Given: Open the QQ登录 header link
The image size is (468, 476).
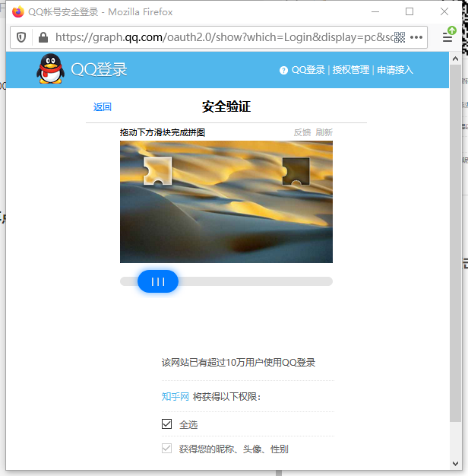Looking at the screenshot, I should [x=308, y=70].
